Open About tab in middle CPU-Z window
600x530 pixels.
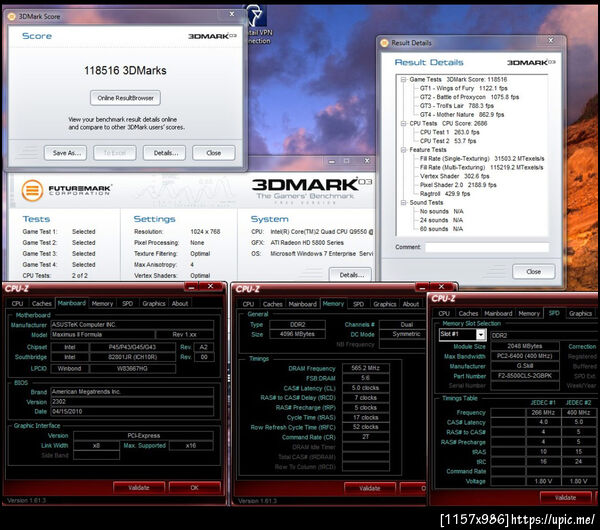click(411, 304)
